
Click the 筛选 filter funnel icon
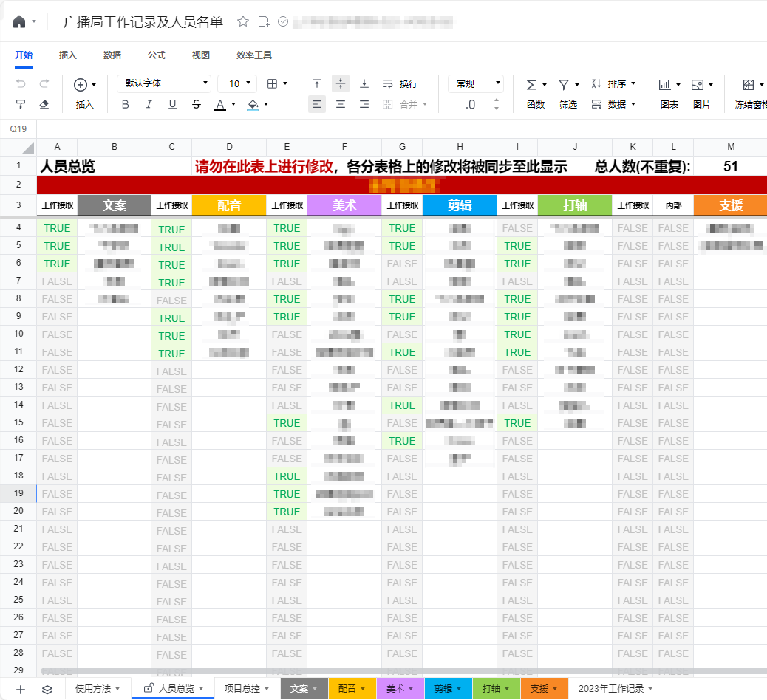coord(564,84)
